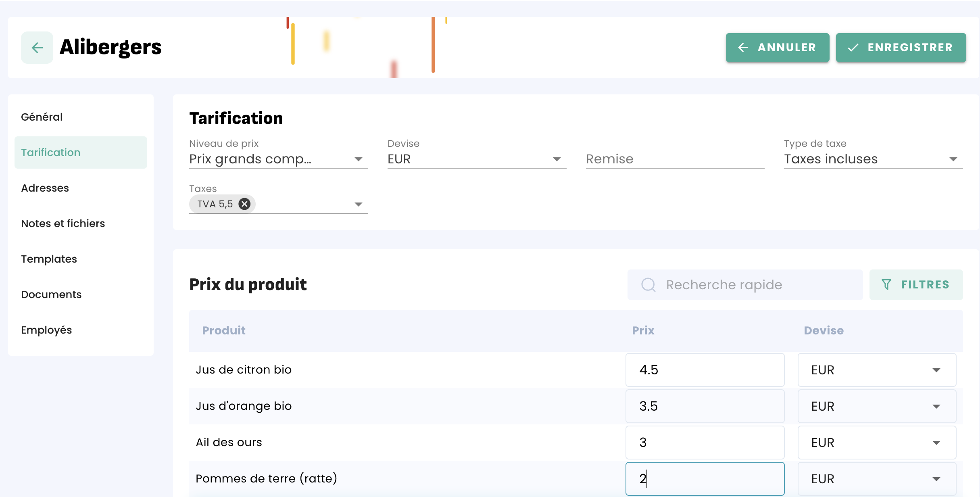
Task: Save changes with Enregistrer button
Action: pyautogui.click(x=901, y=48)
